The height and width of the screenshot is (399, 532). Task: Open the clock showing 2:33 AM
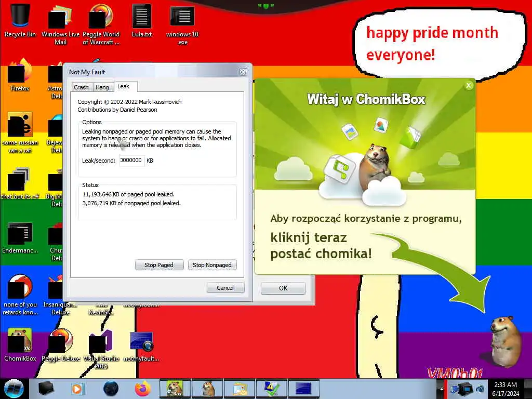(506, 389)
